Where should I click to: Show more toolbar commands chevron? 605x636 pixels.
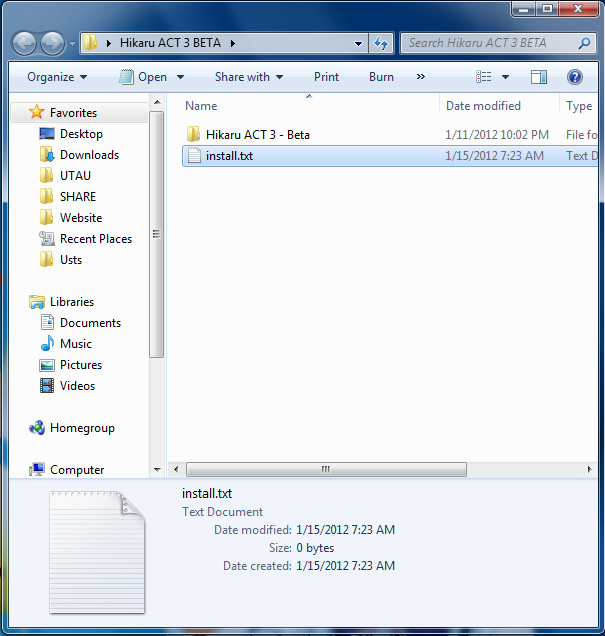[x=420, y=77]
